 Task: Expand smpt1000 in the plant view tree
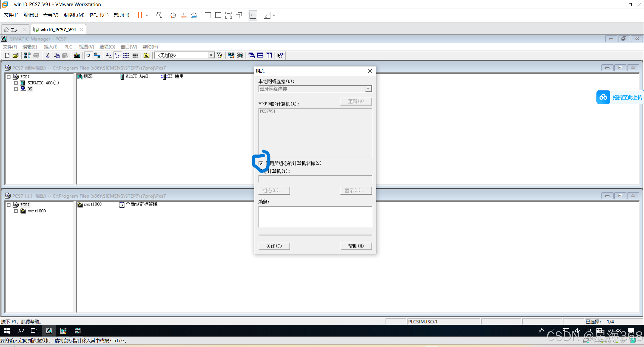16,211
